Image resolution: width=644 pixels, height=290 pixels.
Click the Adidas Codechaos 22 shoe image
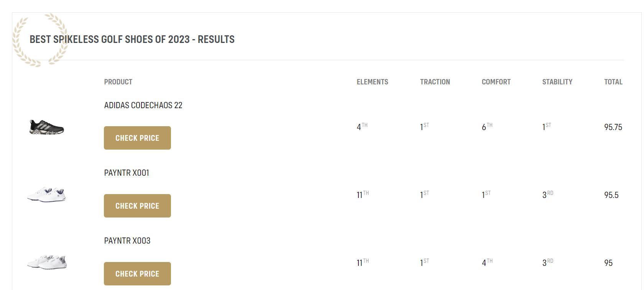point(47,127)
